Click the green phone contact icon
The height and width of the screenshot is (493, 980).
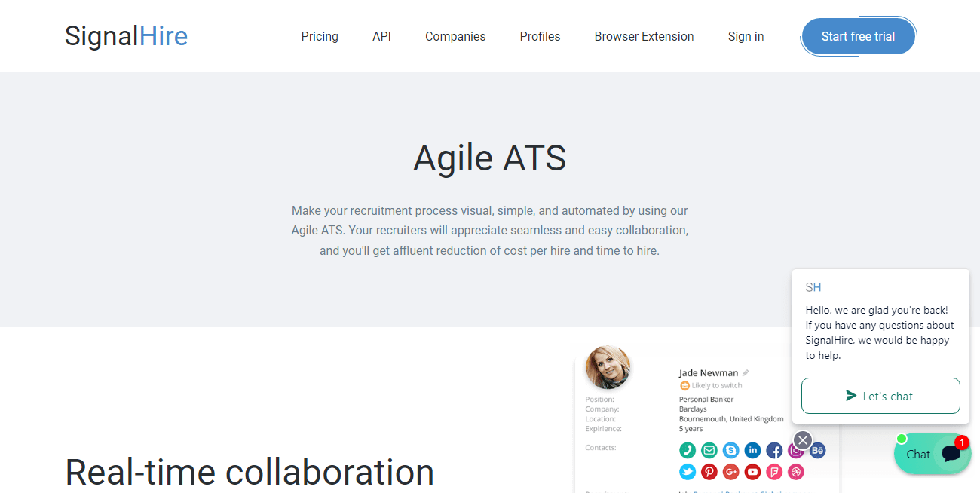(x=688, y=451)
